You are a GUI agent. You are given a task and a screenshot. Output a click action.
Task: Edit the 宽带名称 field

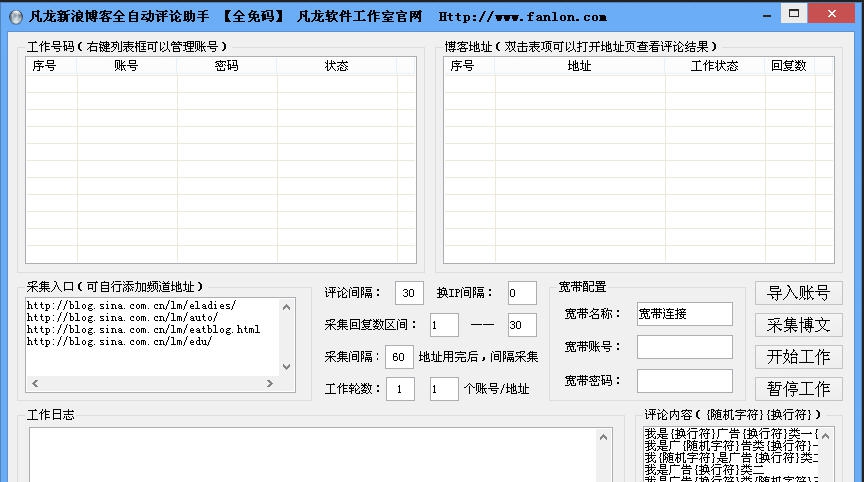point(684,314)
